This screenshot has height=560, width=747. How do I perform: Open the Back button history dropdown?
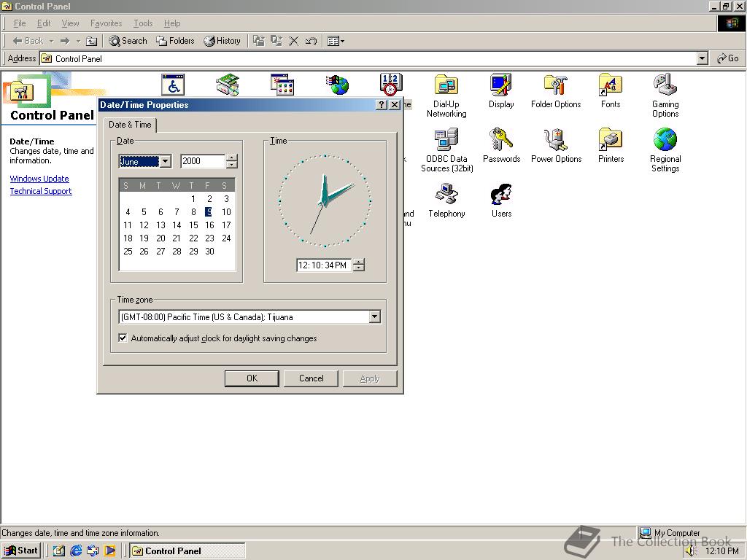coord(52,41)
